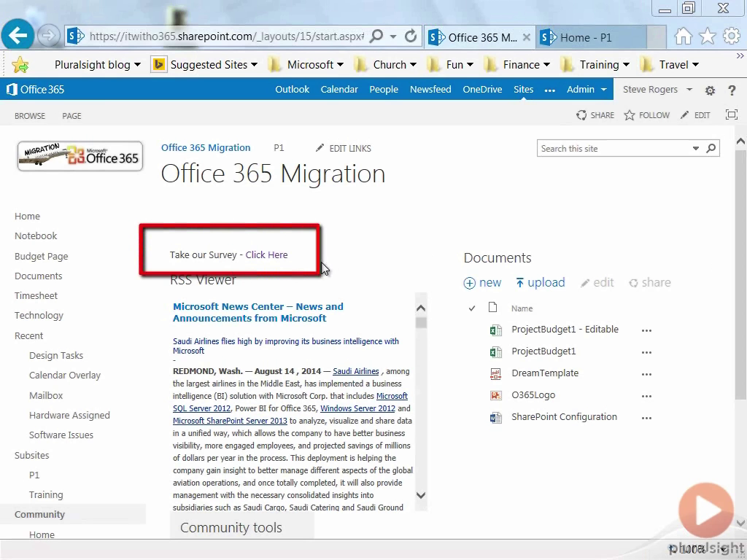Click the Office 365 logo
The width and height of the screenshot is (747, 560).
35,90
